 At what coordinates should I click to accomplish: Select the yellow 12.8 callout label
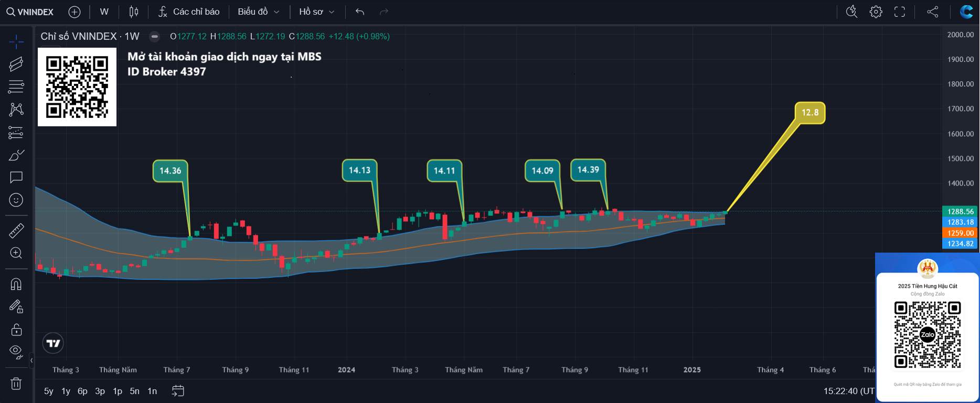click(810, 113)
